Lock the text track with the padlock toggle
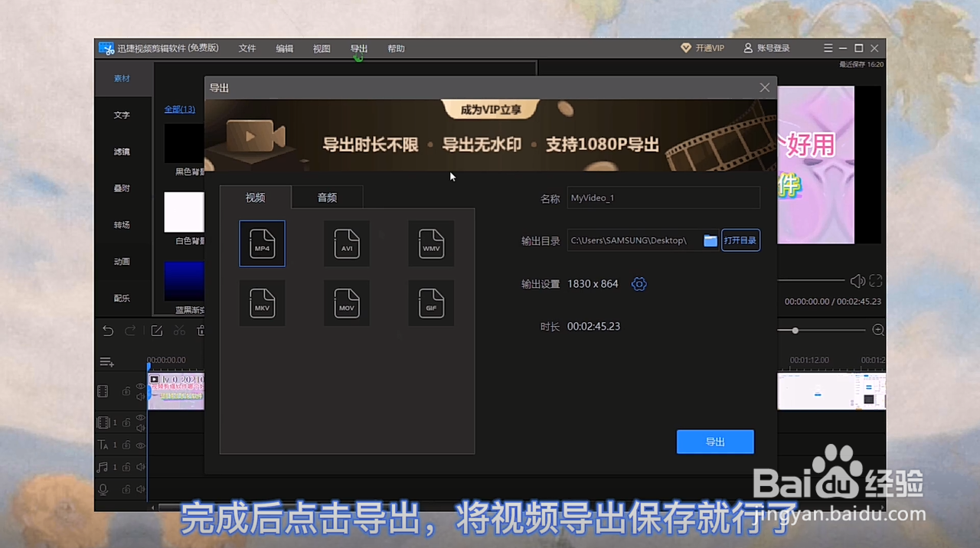This screenshot has height=548, width=980. click(x=126, y=445)
